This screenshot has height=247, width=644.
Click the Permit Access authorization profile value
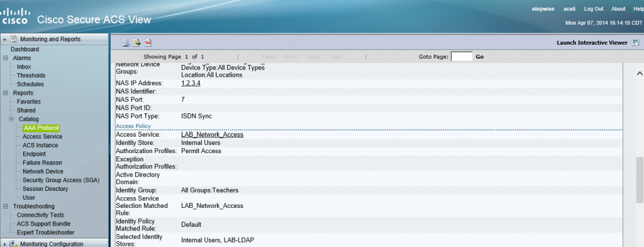[x=201, y=151]
